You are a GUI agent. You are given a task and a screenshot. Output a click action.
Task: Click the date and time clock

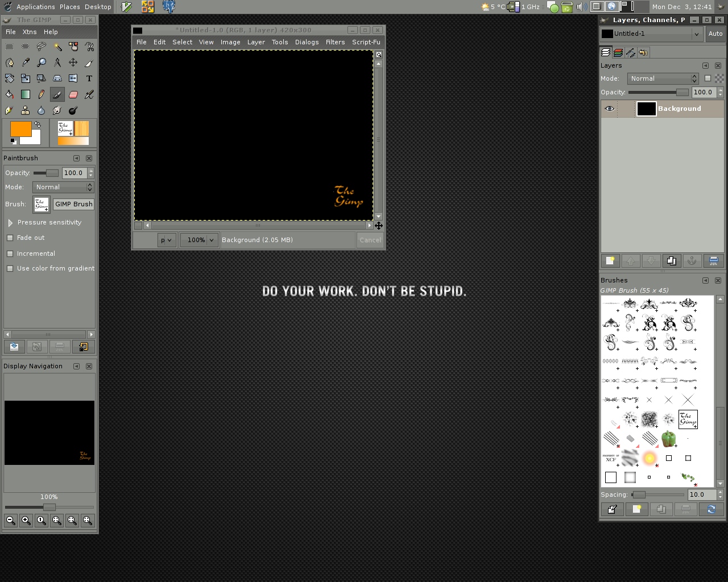coord(682,7)
